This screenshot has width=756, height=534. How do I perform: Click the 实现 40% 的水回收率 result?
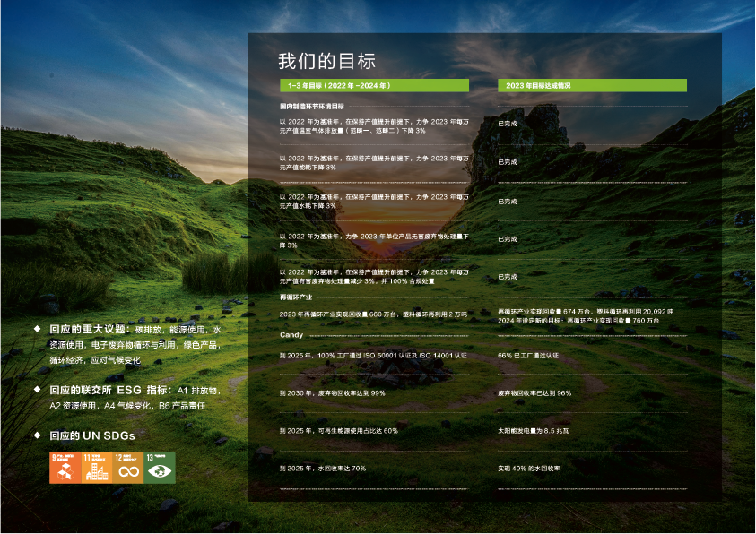(x=529, y=469)
